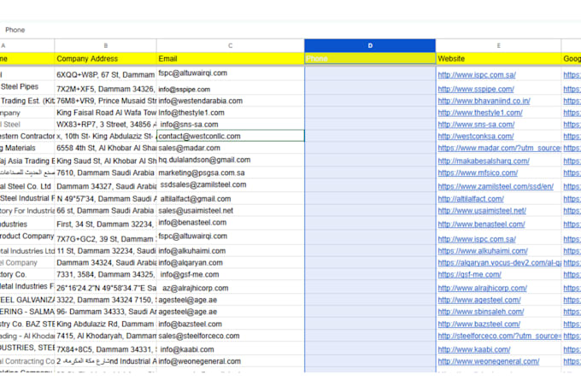Click the Email header cell

[230, 59]
